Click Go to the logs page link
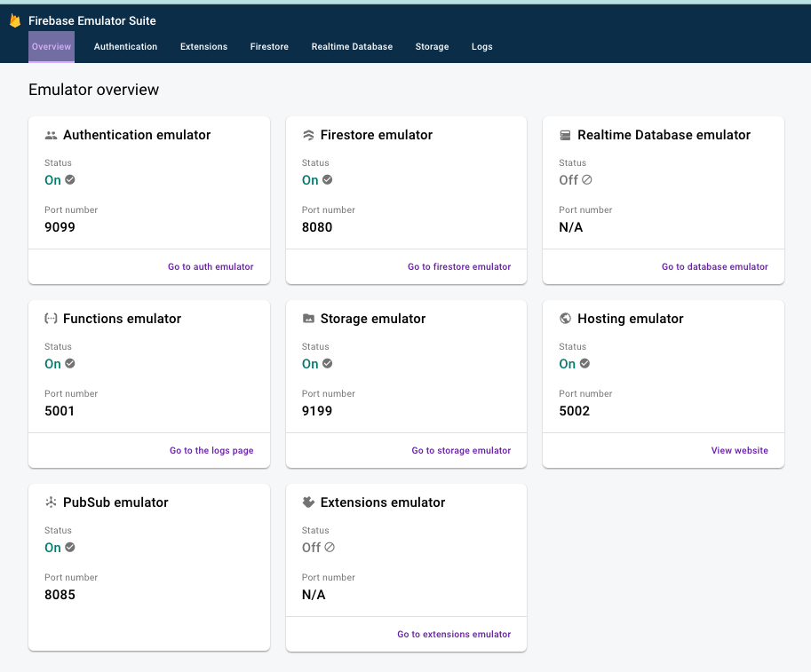Screen dimensions: 811x672 coord(211,451)
